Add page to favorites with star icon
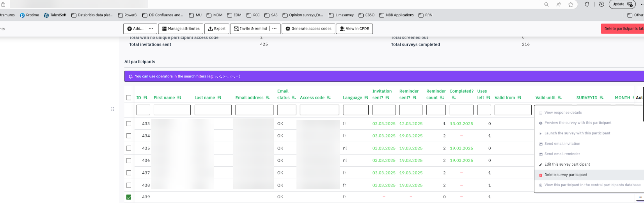644x203 pixels. [571, 4]
